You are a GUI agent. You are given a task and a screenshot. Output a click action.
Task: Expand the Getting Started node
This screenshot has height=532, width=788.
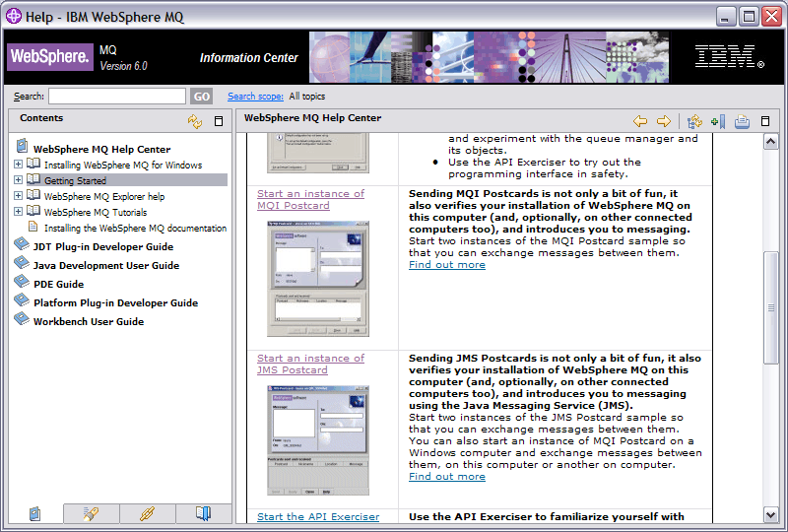pos(18,179)
